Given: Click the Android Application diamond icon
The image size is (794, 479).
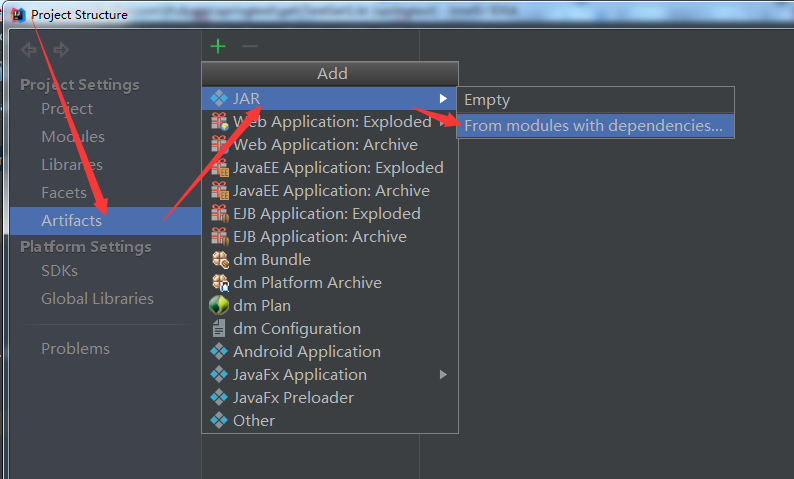Looking at the screenshot, I should tap(219, 351).
